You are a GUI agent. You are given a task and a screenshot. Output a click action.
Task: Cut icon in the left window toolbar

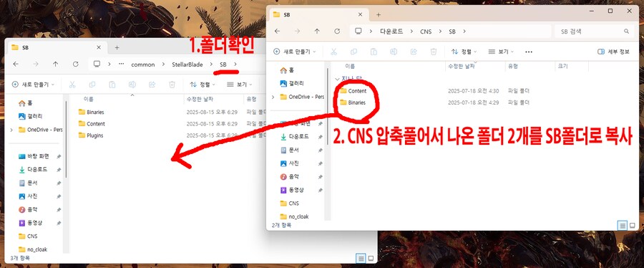72,85
